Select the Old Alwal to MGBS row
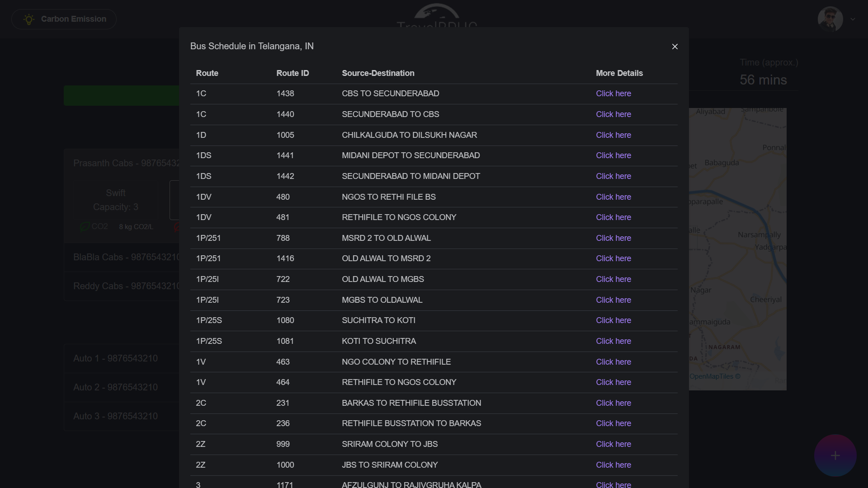This screenshot has height=488, width=868. click(x=382, y=279)
